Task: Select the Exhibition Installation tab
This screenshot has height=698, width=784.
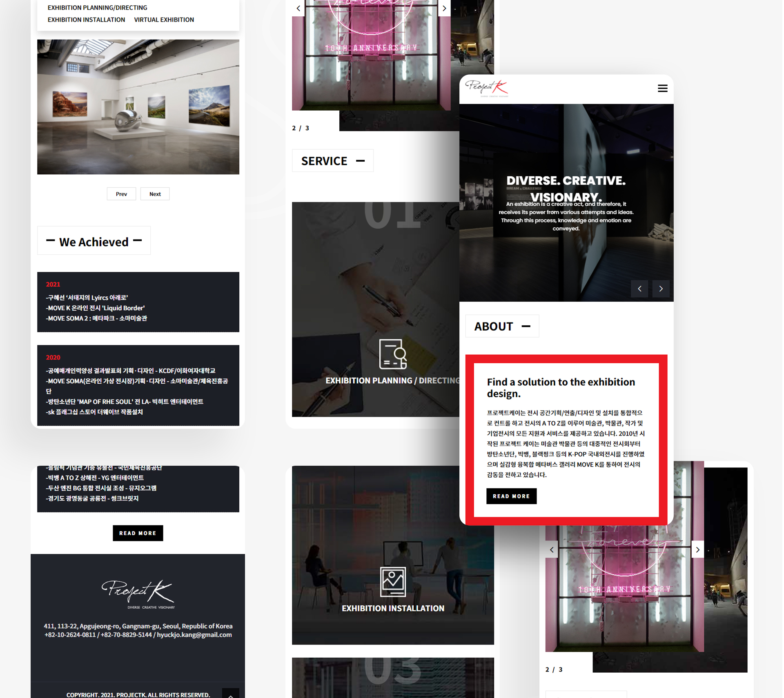Action: pos(86,20)
